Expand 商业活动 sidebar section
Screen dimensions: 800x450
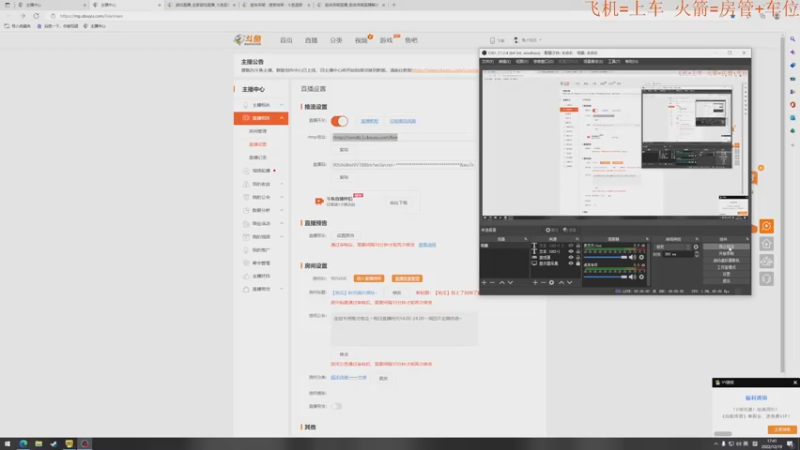click(282, 223)
